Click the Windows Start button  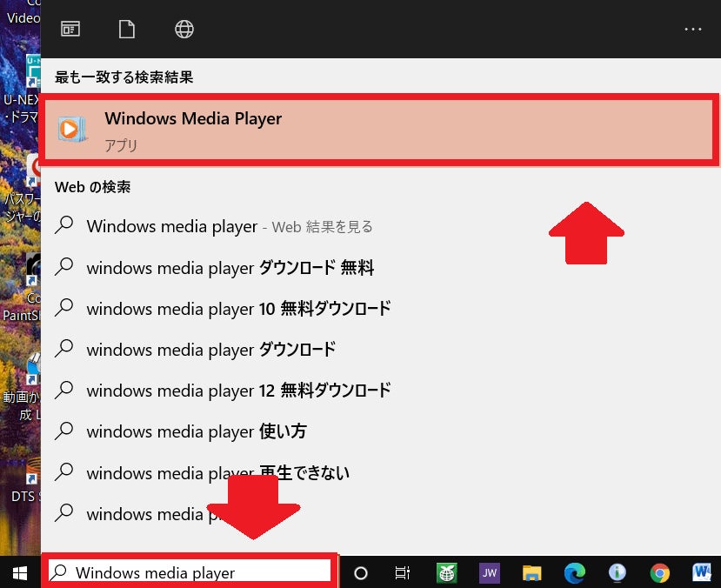click(x=20, y=573)
